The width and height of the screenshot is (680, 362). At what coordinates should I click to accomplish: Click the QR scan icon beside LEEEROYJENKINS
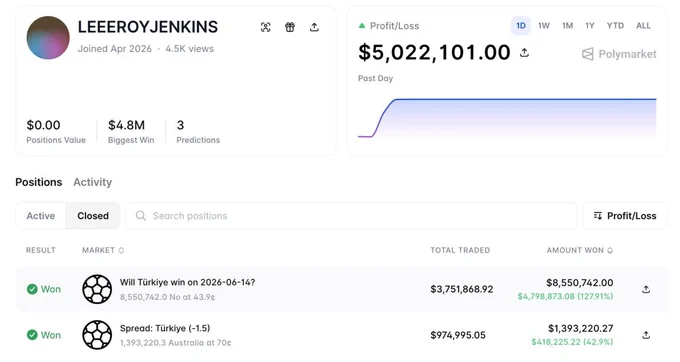point(265,27)
